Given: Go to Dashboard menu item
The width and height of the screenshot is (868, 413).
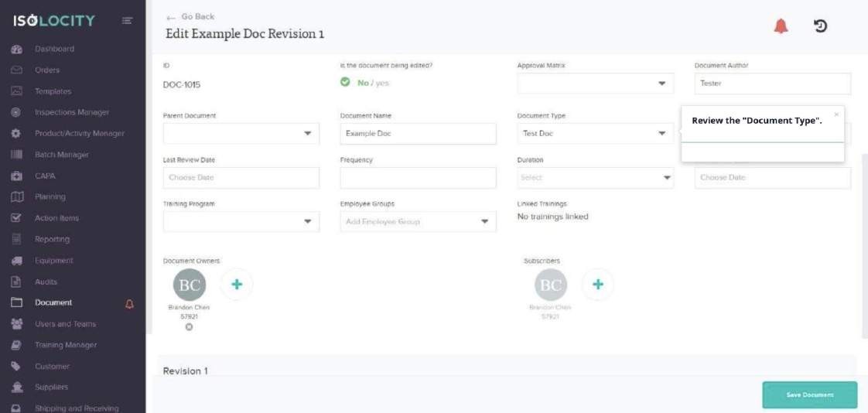Looking at the screenshot, I should coord(54,49).
